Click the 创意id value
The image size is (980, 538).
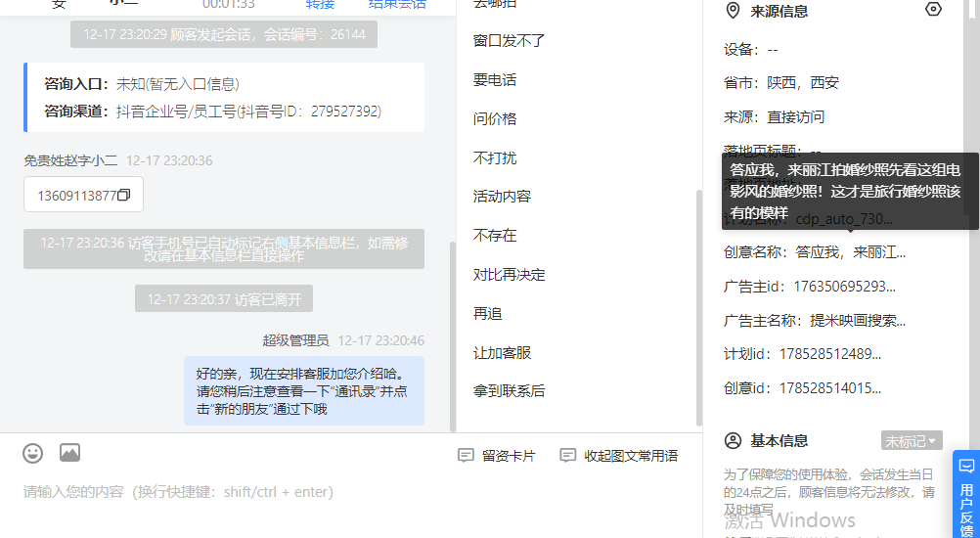click(830, 388)
